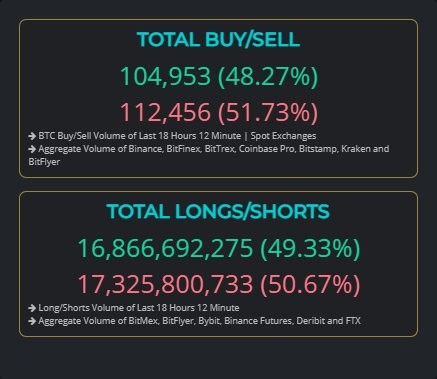
Task: Click the BitFlyer text in spot exchanges list
Action: click(x=44, y=162)
